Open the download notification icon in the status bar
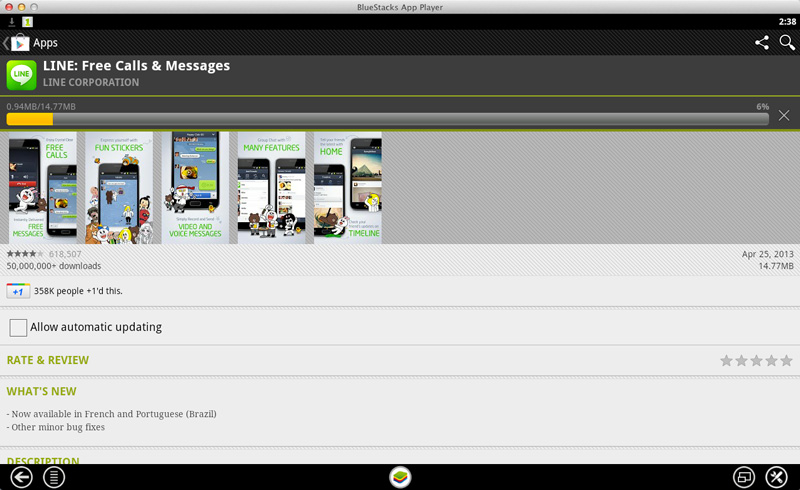Image resolution: width=800 pixels, height=490 pixels. (x=12, y=21)
